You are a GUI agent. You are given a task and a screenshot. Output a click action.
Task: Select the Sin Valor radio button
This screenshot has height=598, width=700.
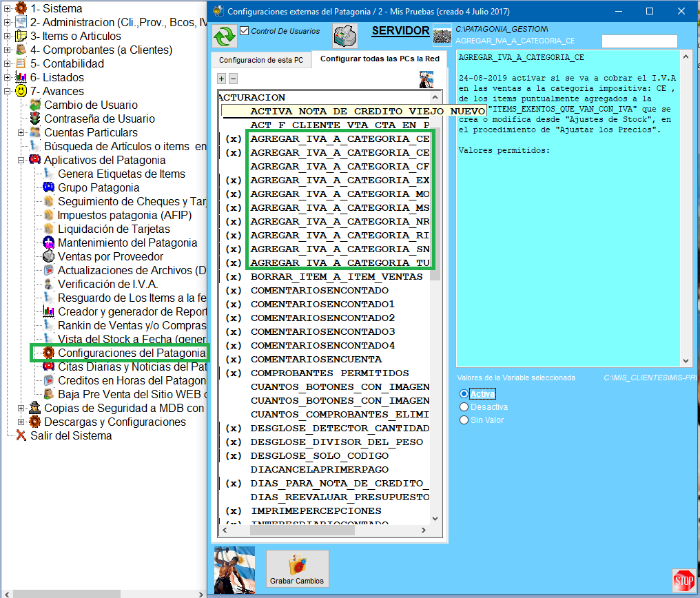pyautogui.click(x=464, y=420)
